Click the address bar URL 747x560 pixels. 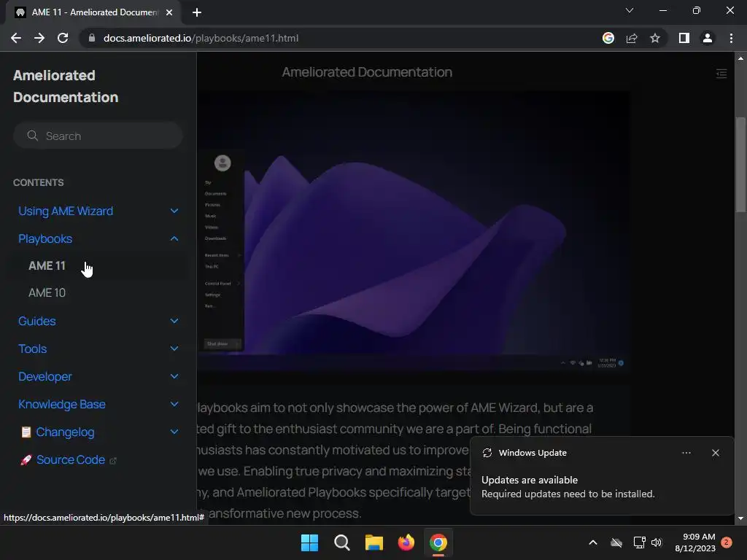tap(201, 38)
